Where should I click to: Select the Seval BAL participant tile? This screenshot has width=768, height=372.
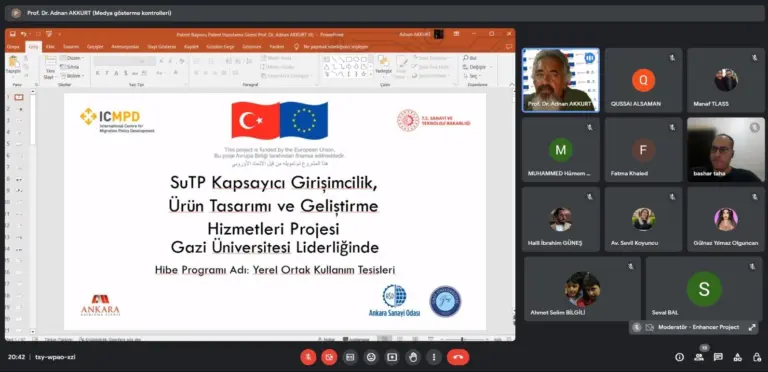pyautogui.click(x=704, y=289)
